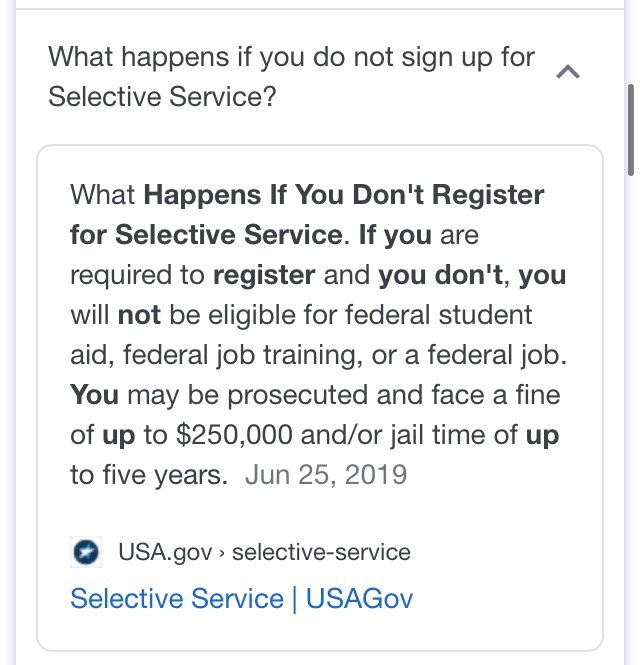Click the word prosecuted in the answer
The width and height of the screenshot is (640, 665).
click(x=281, y=395)
